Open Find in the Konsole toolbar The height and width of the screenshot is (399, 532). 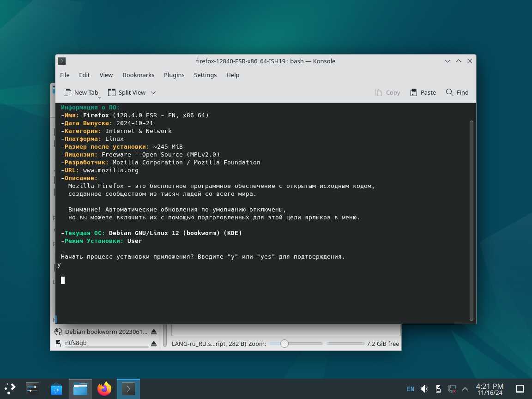457,92
